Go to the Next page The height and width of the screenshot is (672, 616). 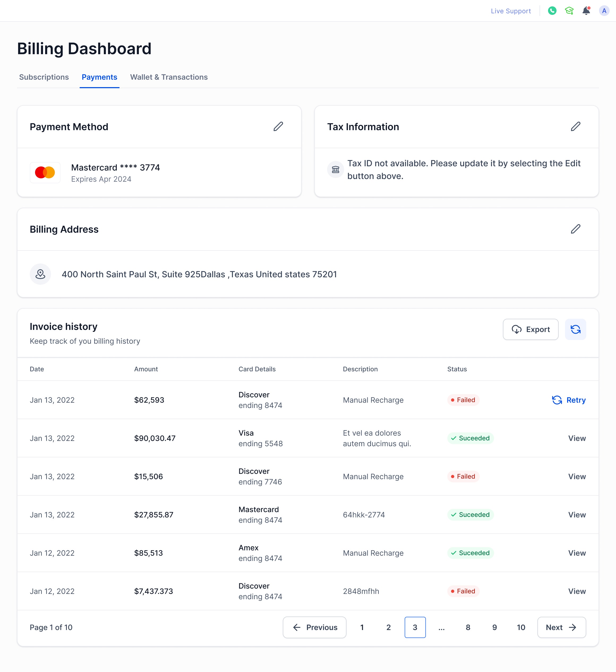coord(561,627)
